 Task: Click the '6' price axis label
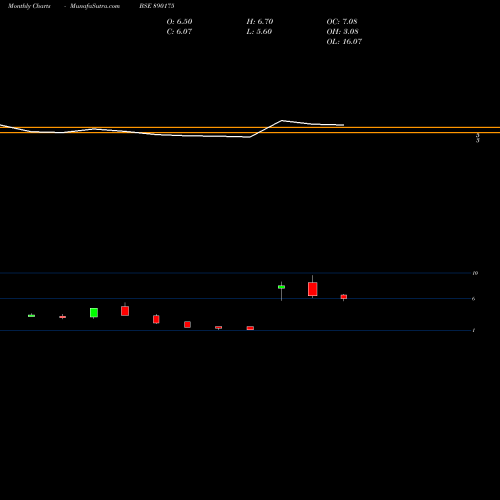(473, 299)
